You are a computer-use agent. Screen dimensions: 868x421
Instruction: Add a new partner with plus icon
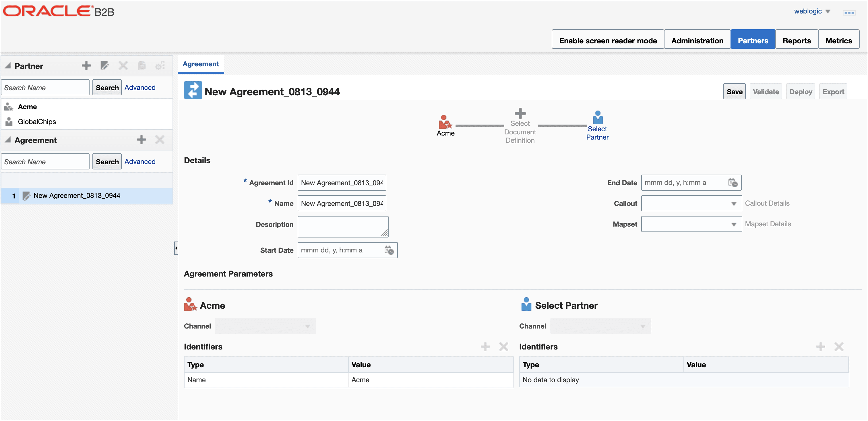click(x=86, y=65)
